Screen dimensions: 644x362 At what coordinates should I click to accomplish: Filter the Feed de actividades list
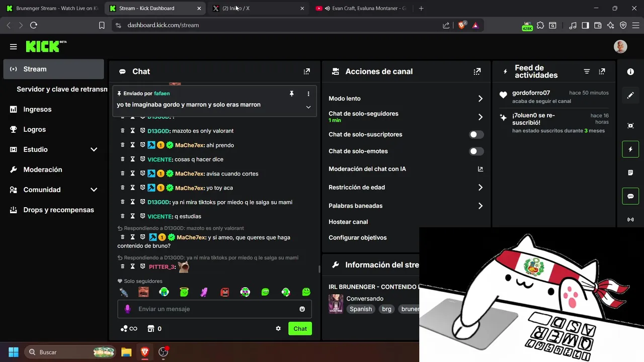[587, 71]
